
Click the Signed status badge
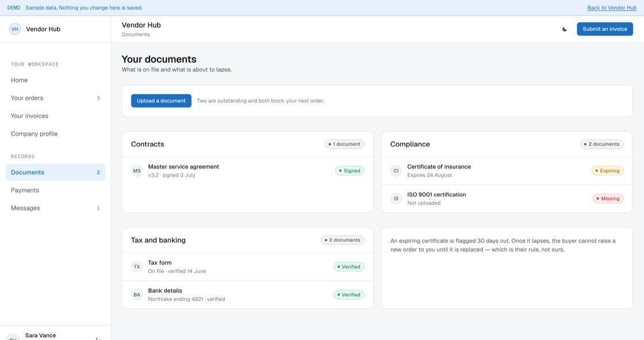coord(350,171)
